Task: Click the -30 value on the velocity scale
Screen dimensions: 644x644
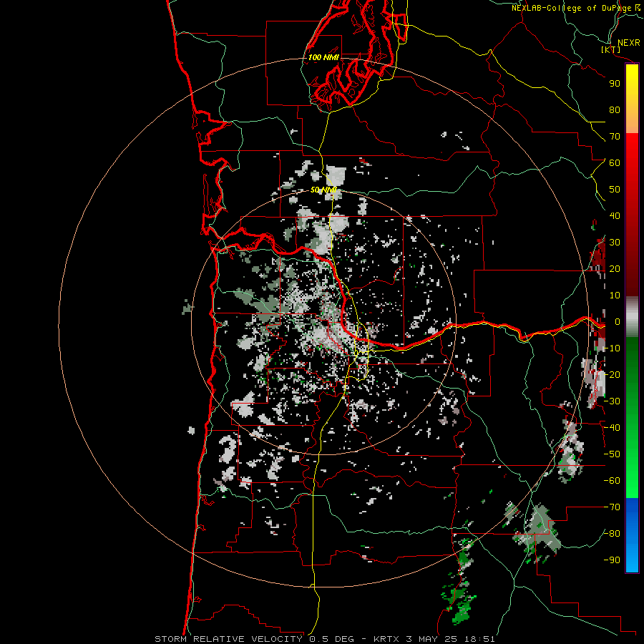Action: pyautogui.click(x=612, y=401)
